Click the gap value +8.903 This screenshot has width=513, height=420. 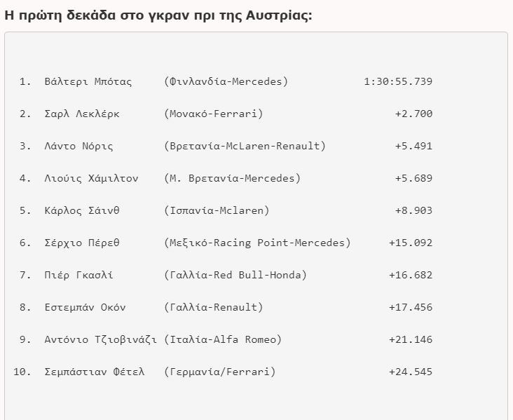click(413, 210)
